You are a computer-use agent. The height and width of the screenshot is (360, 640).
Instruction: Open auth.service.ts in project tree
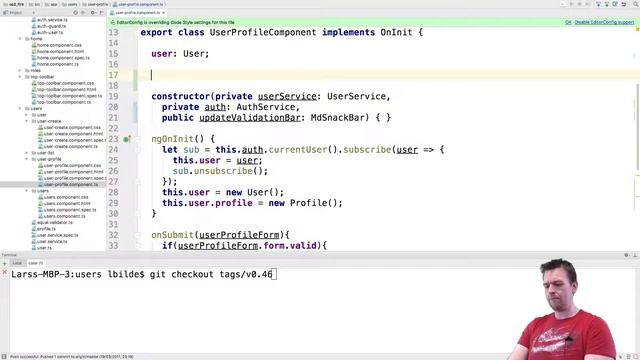(x=50, y=20)
